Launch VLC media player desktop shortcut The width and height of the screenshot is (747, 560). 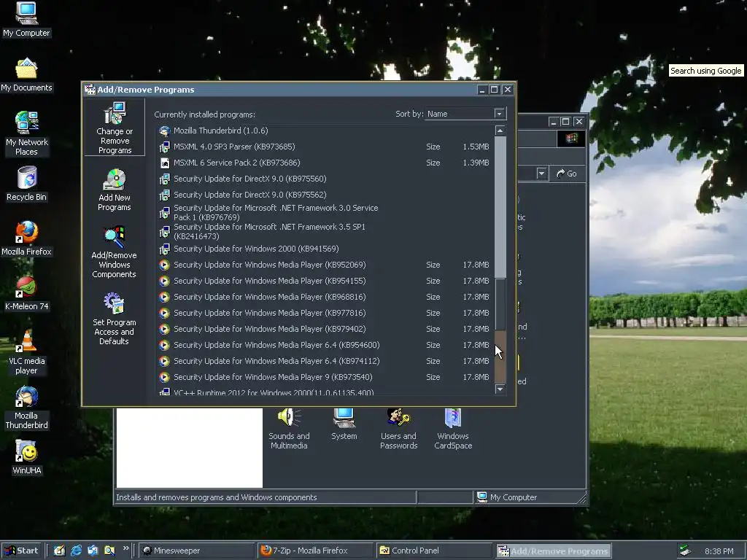[x=27, y=352]
